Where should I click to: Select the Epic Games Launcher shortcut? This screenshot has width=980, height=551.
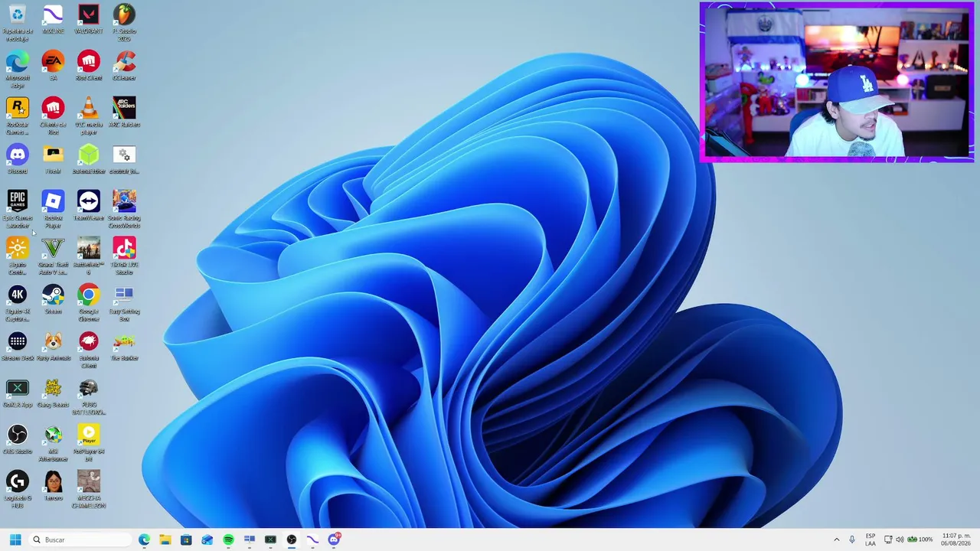pyautogui.click(x=17, y=210)
